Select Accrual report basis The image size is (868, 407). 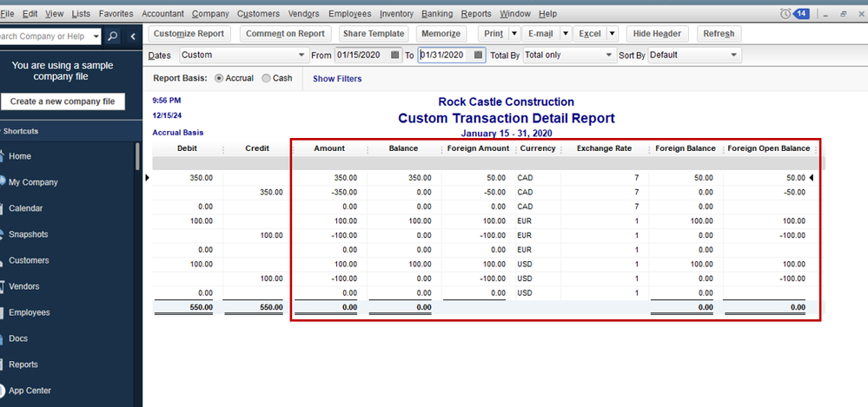pos(219,78)
